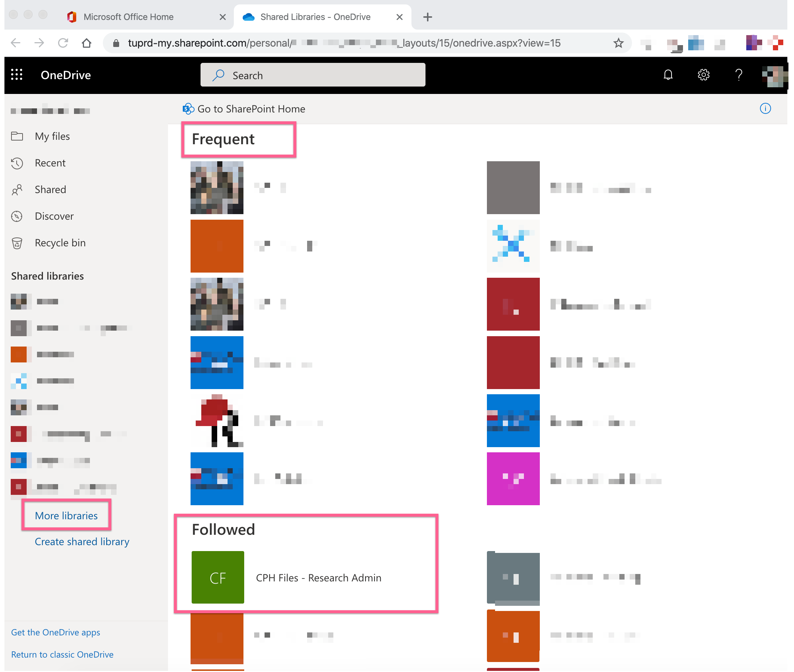Image resolution: width=794 pixels, height=672 pixels.
Task: Click the help question mark icon
Action: (x=739, y=75)
